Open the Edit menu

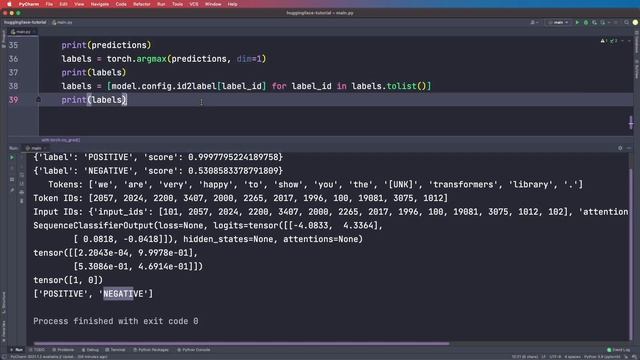click(63, 4)
